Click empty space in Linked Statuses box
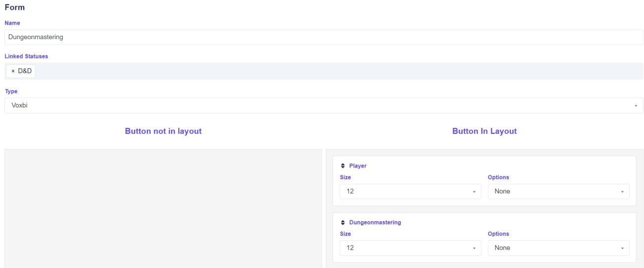Image resolution: width=644 pixels, height=268 pixels. pos(337,71)
